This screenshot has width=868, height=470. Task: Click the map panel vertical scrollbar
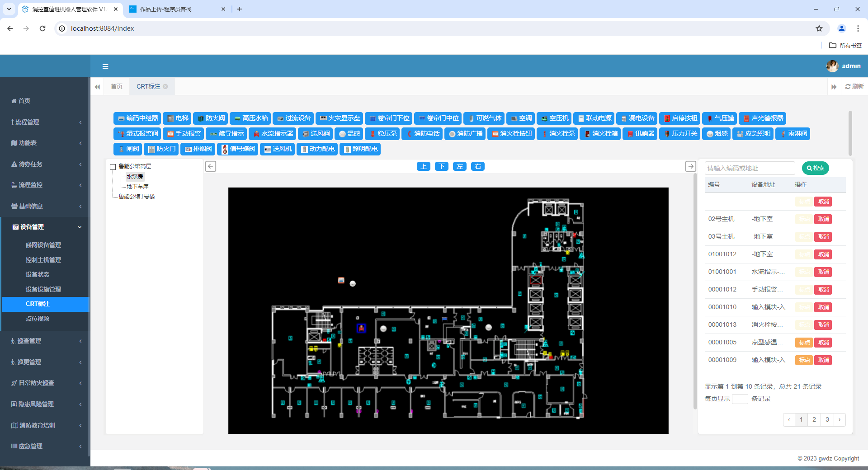[x=695, y=291]
